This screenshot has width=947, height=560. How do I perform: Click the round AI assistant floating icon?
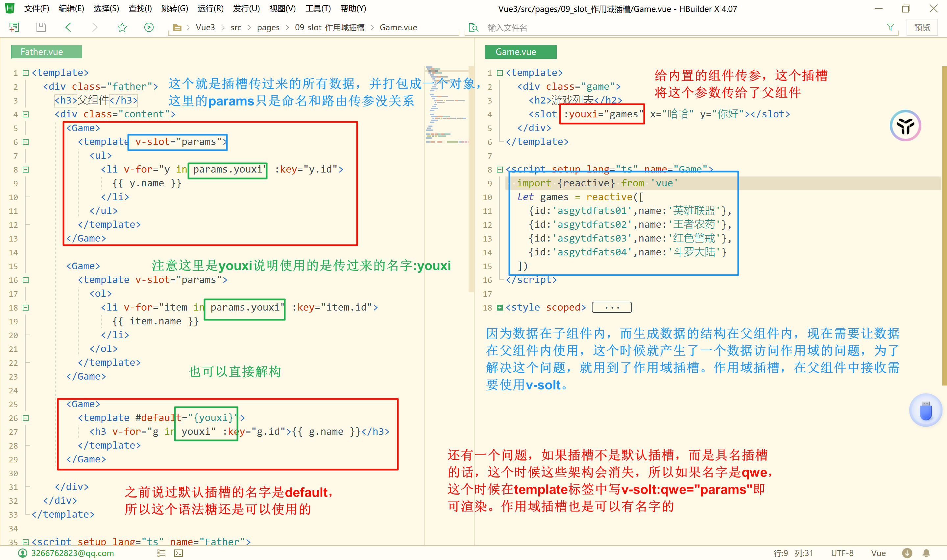[x=905, y=126]
